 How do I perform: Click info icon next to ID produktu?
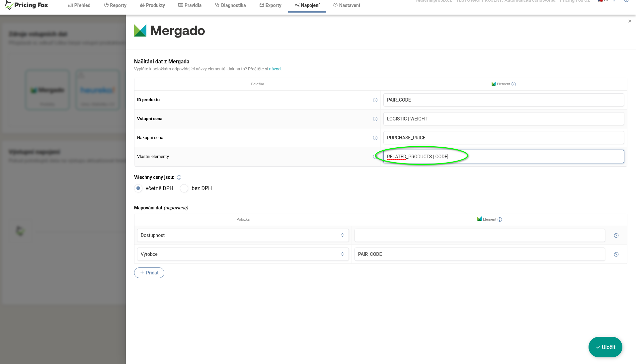(x=375, y=100)
